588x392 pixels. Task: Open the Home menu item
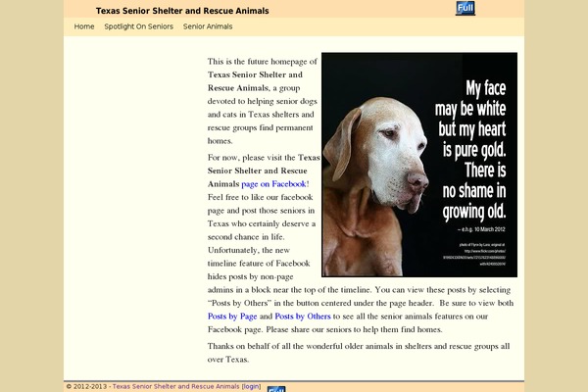click(x=84, y=26)
